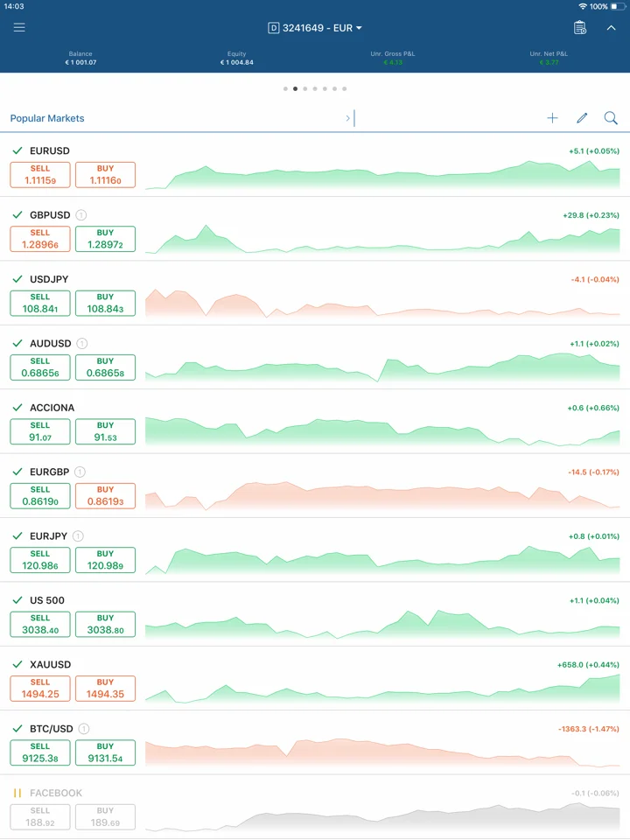Add a new market with plus icon
The image size is (630, 840).
tap(552, 118)
